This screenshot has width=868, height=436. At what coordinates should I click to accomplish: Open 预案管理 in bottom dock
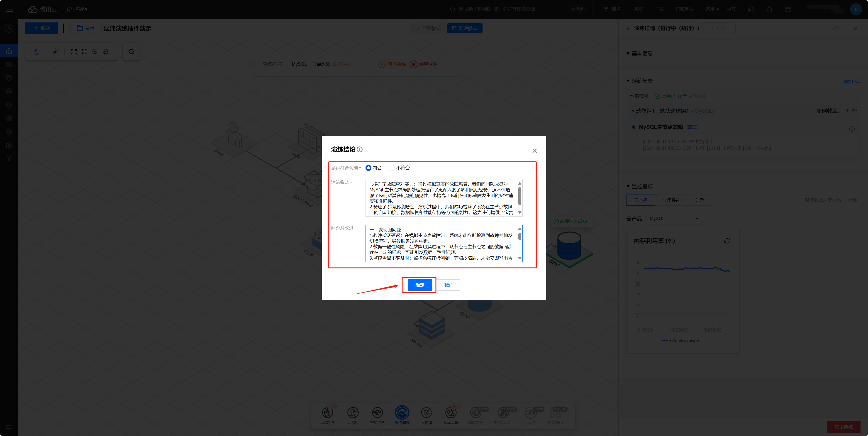[451, 415]
